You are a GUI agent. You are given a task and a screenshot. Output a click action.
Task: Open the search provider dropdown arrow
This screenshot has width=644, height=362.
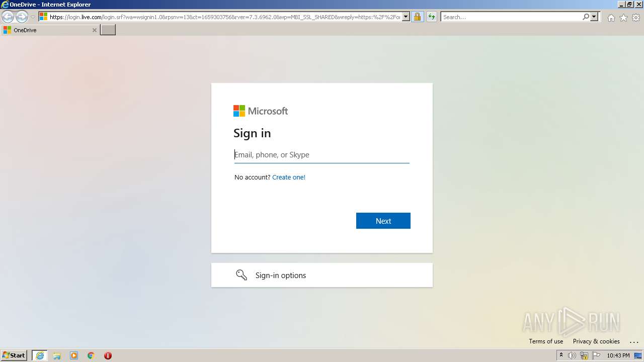pyautogui.click(x=594, y=17)
